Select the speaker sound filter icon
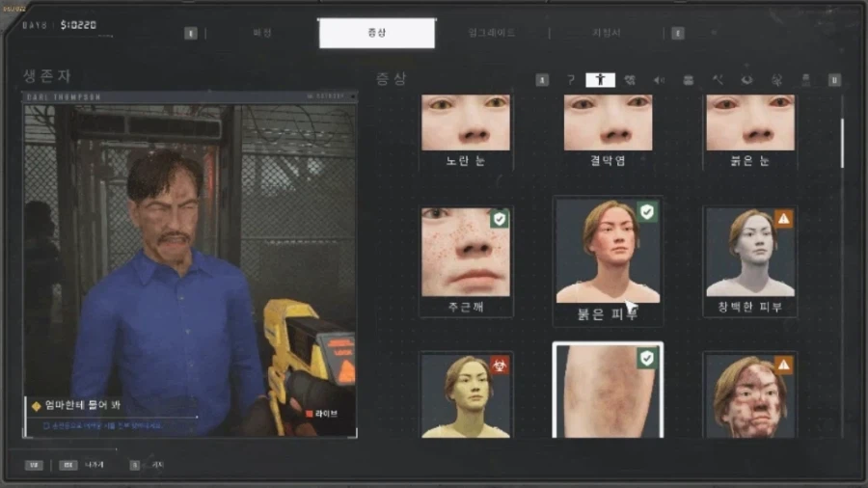 point(659,80)
